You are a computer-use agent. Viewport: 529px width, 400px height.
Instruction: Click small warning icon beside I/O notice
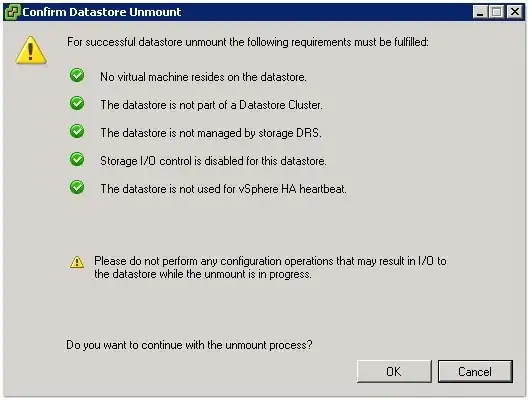pyautogui.click(x=77, y=262)
